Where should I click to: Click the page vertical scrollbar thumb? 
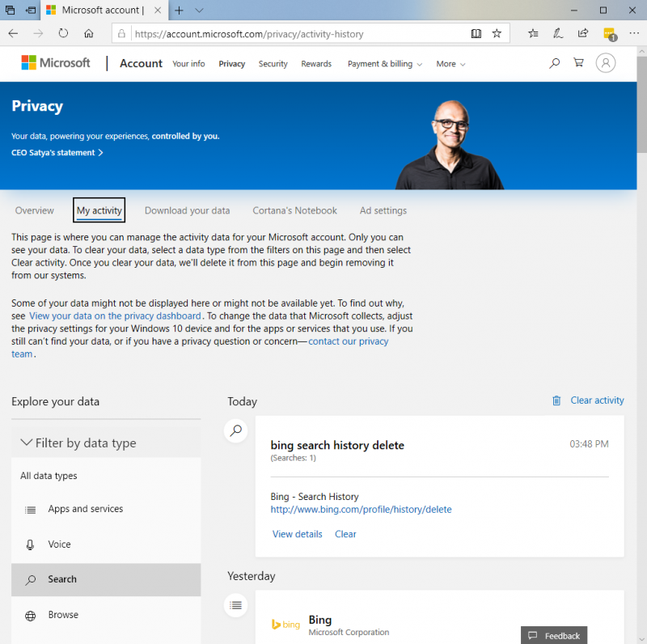[641, 105]
